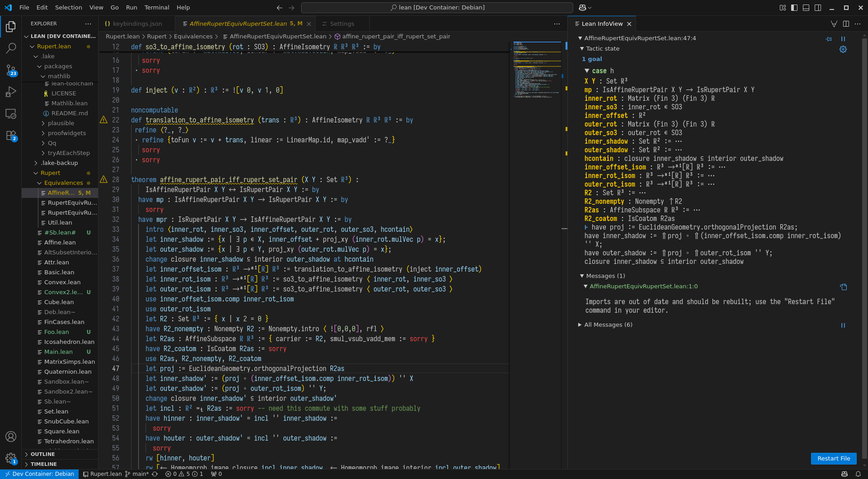The image size is (868, 479).
Task: Collapse the Tactic state section
Action: (603, 49)
